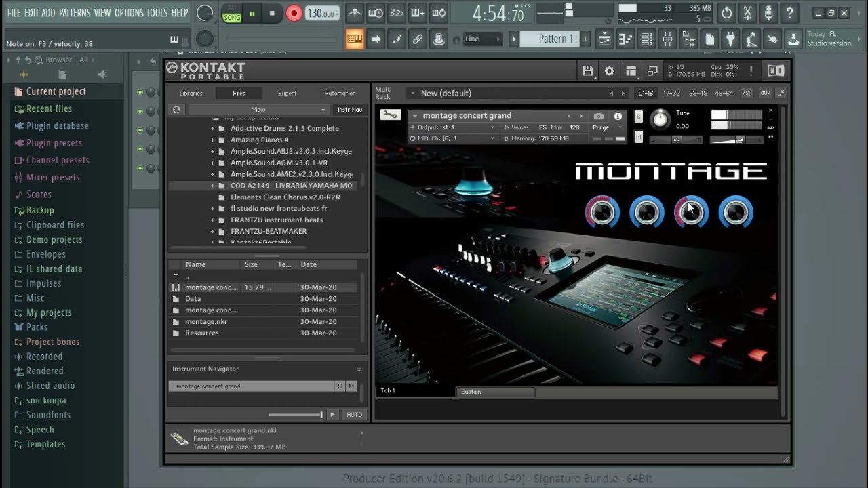868x488 pixels.
Task: Open Kontakt options gear icon
Action: pyautogui.click(x=610, y=70)
